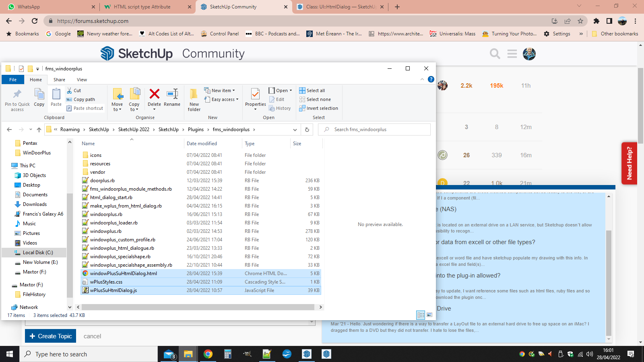
Task: Rename the selected item
Action: coord(172,98)
